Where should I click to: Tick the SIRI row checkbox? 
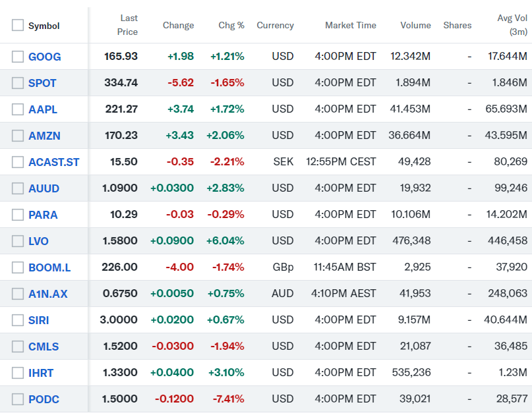(x=17, y=320)
